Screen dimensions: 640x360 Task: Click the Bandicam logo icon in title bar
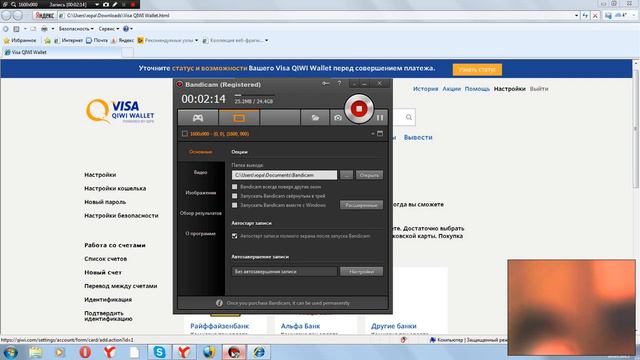point(180,84)
